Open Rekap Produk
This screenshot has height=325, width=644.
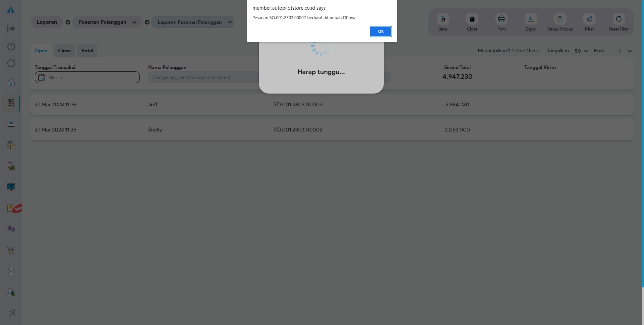560,19
